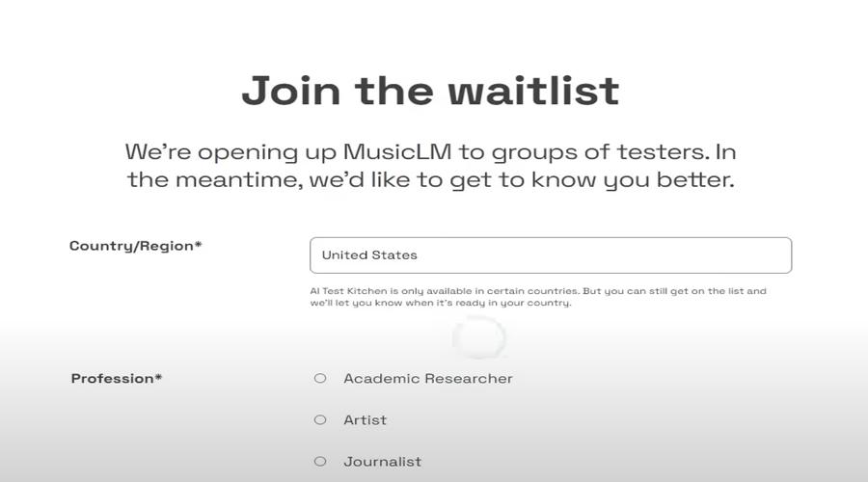The image size is (868, 482).
Task: Open the Country/Region dropdown field
Action: pos(550,255)
